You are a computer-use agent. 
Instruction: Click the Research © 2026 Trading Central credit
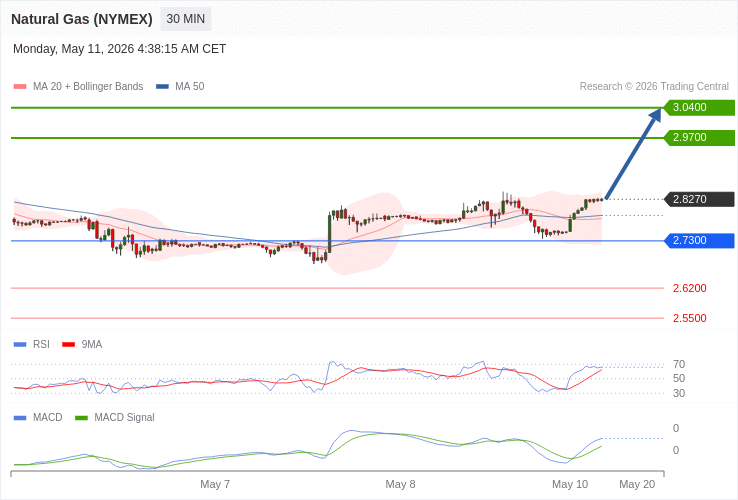click(x=654, y=87)
